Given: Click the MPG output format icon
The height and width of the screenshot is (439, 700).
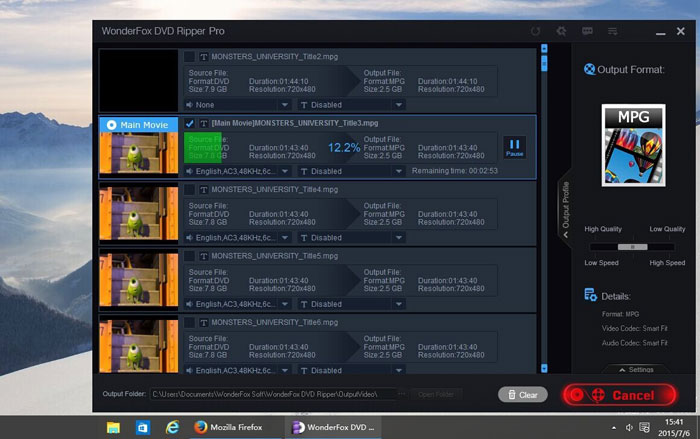Looking at the screenshot, I should 633,145.
